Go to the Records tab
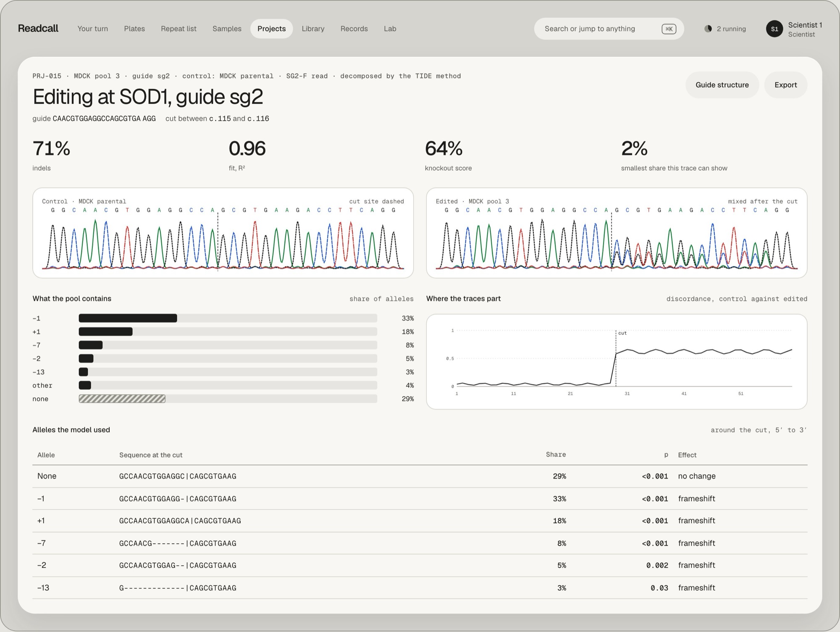Image resolution: width=840 pixels, height=632 pixels. pyautogui.click(x=354, y=29)
